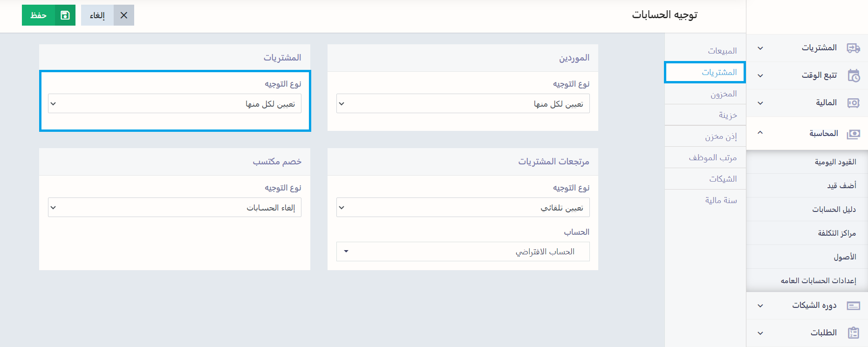The height and width of the screenshot is (347, 868).
Task: Expand the المالية sidebar section
Action: pos(760,103)
